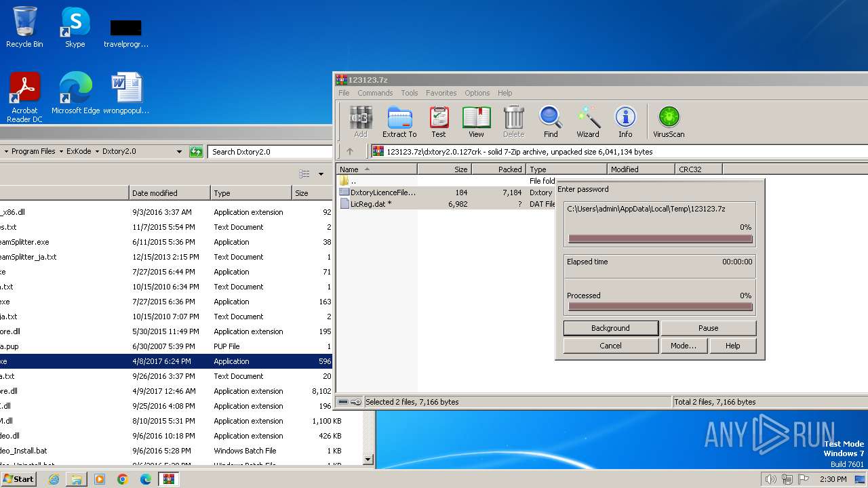Select the DxtoryLicenceFile entry in archive

coord(383,192)
